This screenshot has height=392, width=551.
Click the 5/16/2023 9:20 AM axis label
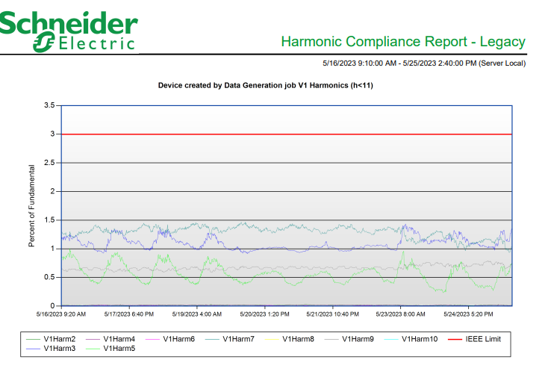pos(61,314)
